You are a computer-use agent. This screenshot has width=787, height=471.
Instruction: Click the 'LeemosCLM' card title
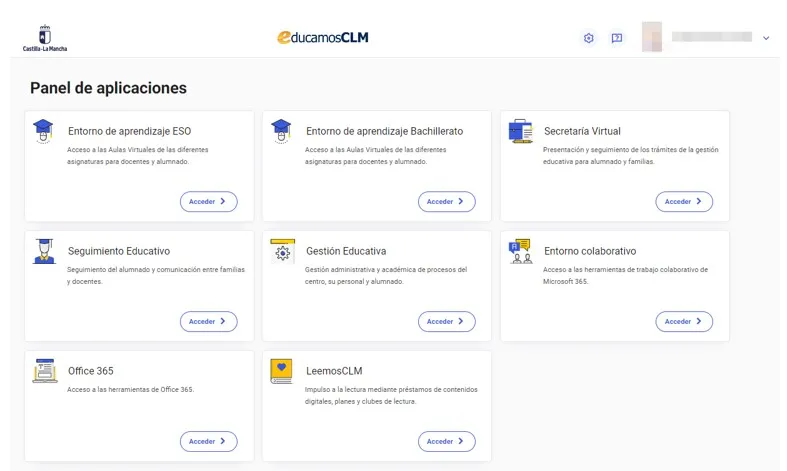point(334,371)
